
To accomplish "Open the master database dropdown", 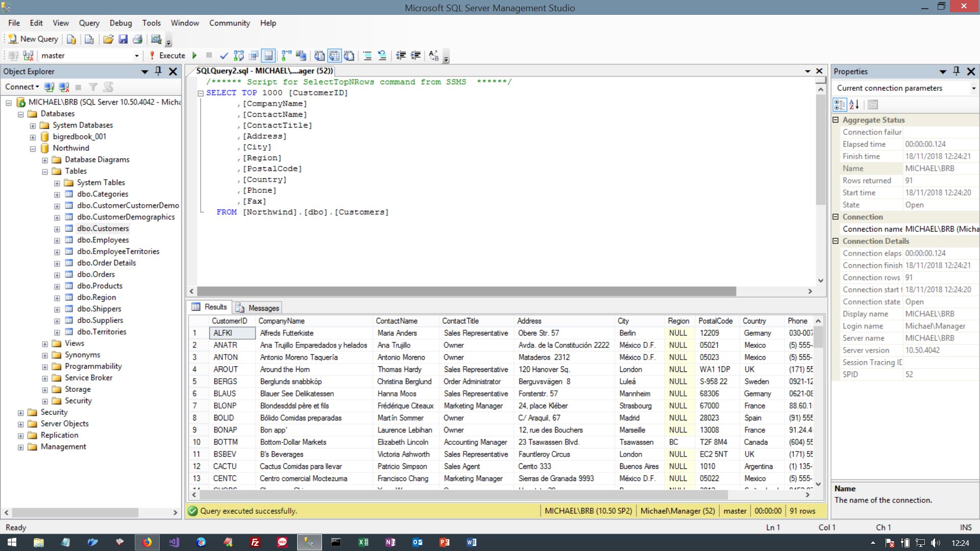I will tap(136, 56).
